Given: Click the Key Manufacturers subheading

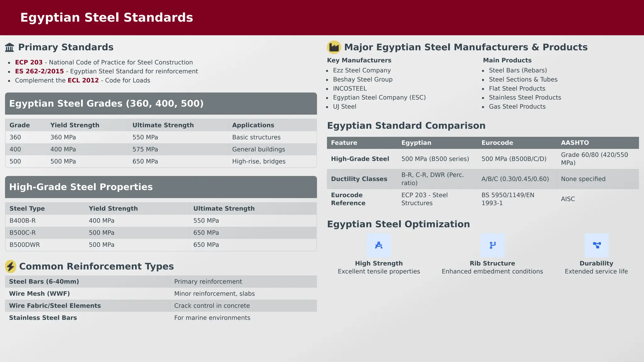Looking at the screenshot, I should click(359, 60).
